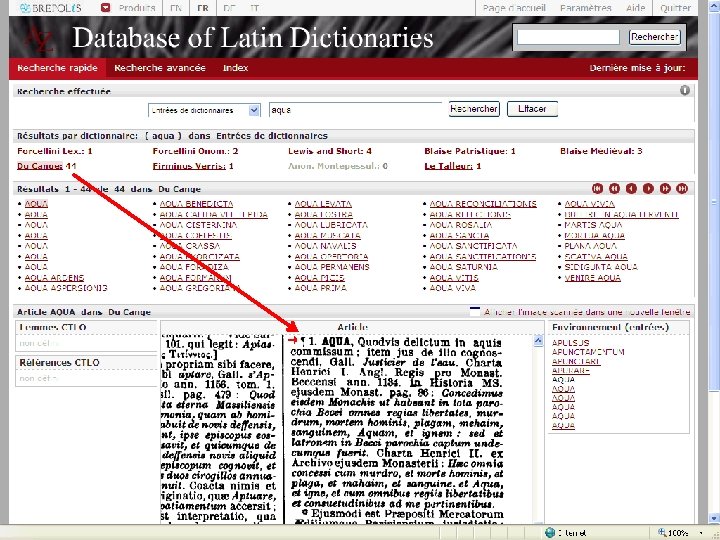Open the Paramètres menu item

click(585, 8)
